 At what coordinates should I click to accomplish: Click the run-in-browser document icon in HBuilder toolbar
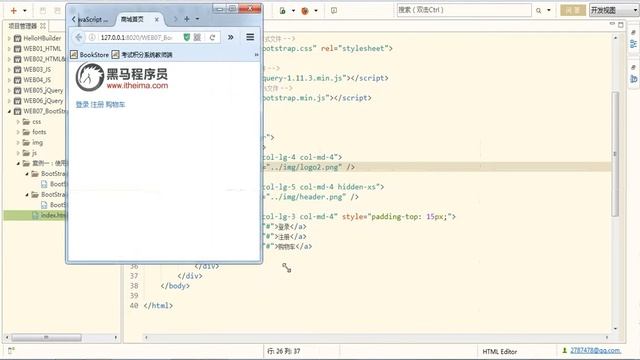282,11
